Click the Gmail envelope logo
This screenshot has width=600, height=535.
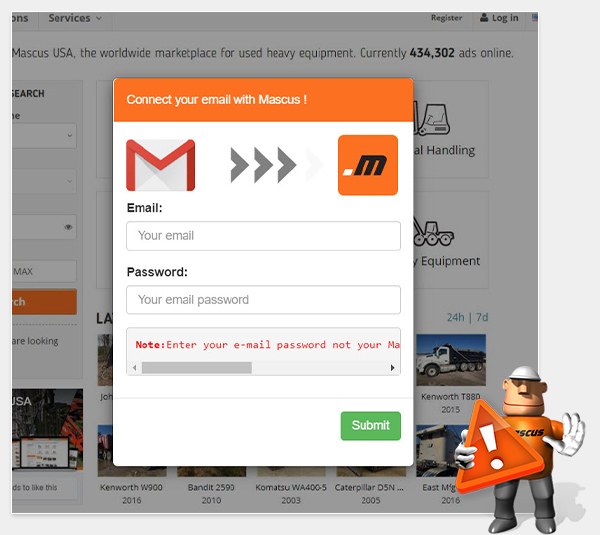tap(160, 165)
